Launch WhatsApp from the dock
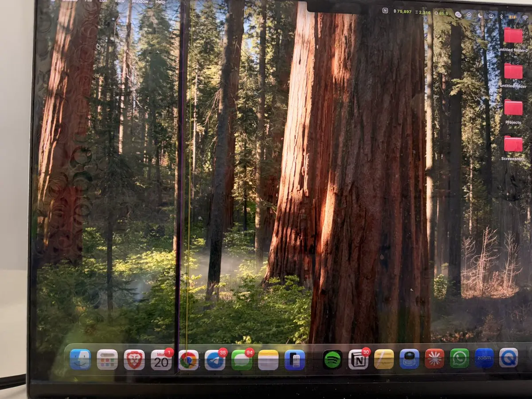Image resolution: width=532 pixels, height=399 pixels. pyautogui.click(x=459, y=358)
